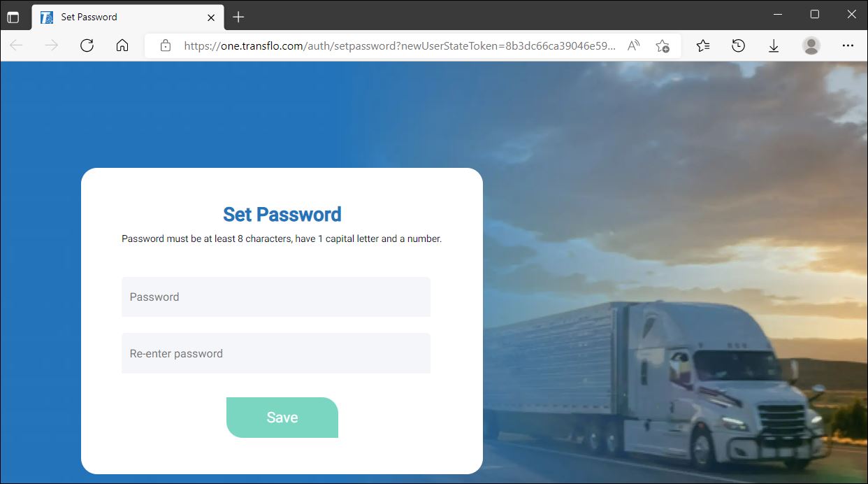Click the browser refresh icon
Viewport: 868px width, 484px height.
click(87, 45)
